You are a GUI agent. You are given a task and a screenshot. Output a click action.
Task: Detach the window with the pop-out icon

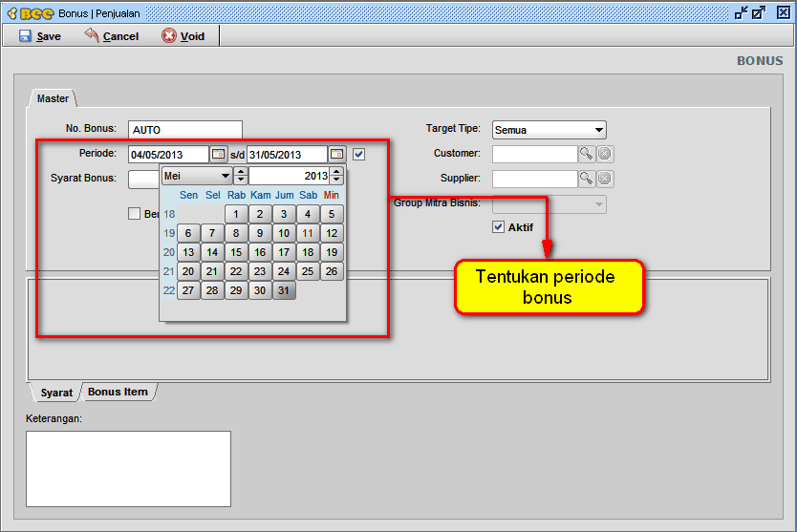(759, 12)
